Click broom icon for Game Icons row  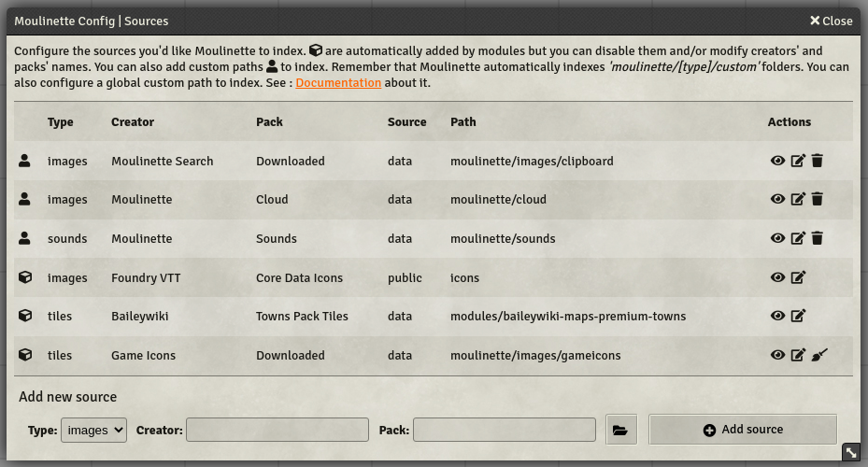pos(819,355)
